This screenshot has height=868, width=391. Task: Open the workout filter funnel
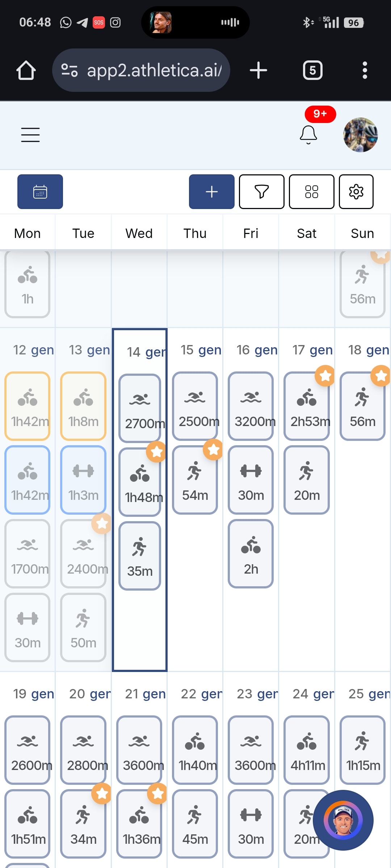coord(261,192)
